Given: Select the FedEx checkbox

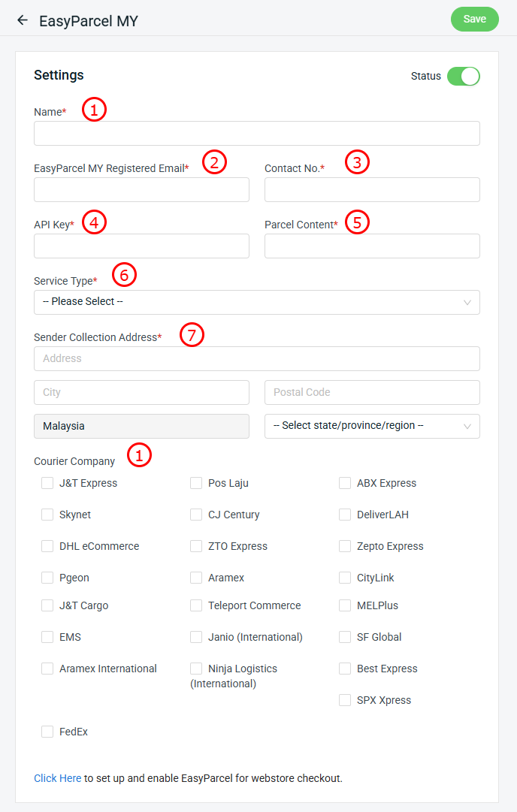Looking at the screenshot, I should click(x=47, y=732).
